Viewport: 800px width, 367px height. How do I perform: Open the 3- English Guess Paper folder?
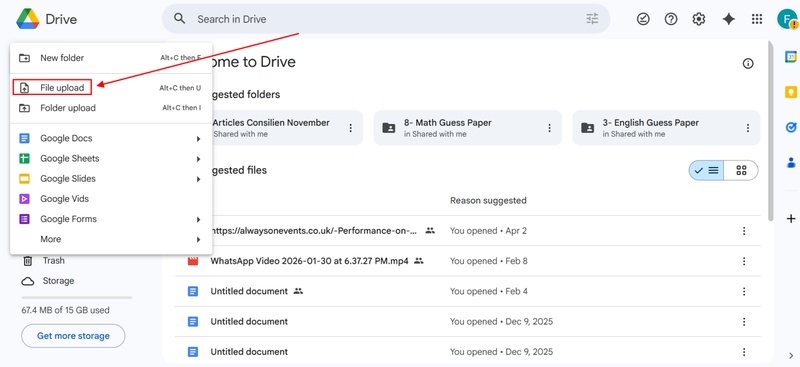[x=666, y=128]
